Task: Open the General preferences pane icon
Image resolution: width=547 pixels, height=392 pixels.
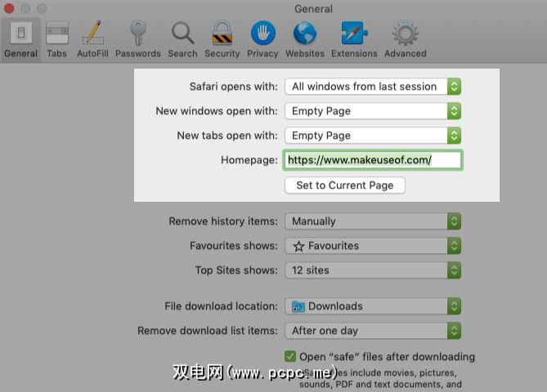Action: [21, 33]
